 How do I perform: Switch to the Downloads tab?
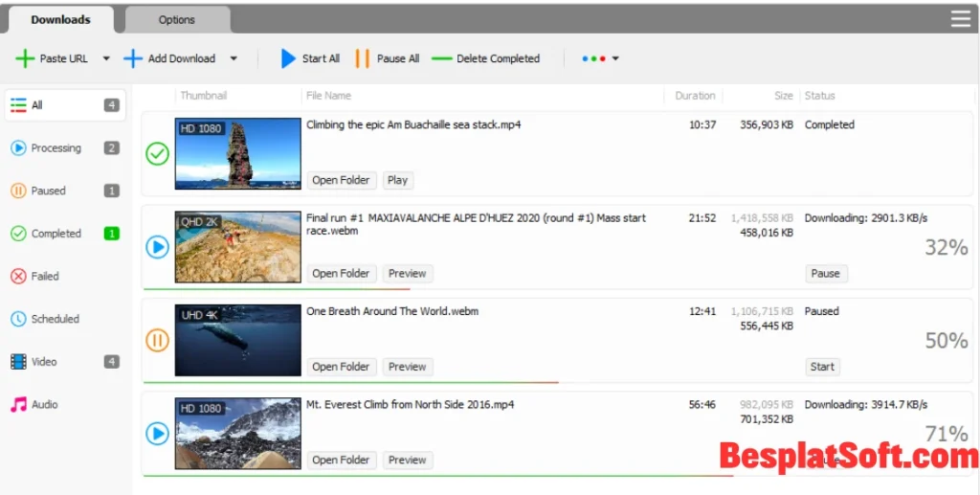point(60,19)
